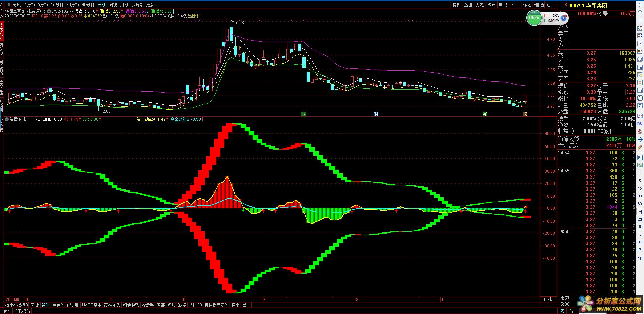
Task: Select the 资金趋势 indicator tab
Action: (x=131, y=305)
